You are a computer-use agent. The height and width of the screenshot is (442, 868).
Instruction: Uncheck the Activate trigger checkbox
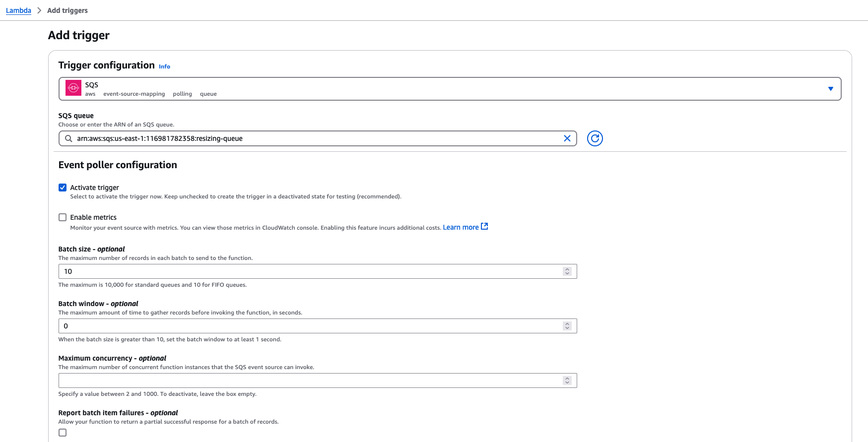[63, 188]
